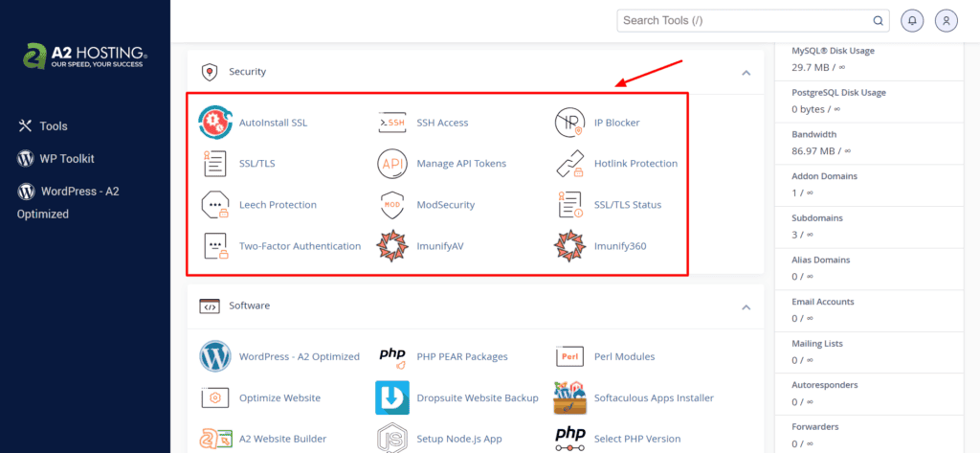This screenshot has height=453, width=980.
Task: Click the MySQL Disk Usage label
Action: pyautogui.click(x=834, y=51)
